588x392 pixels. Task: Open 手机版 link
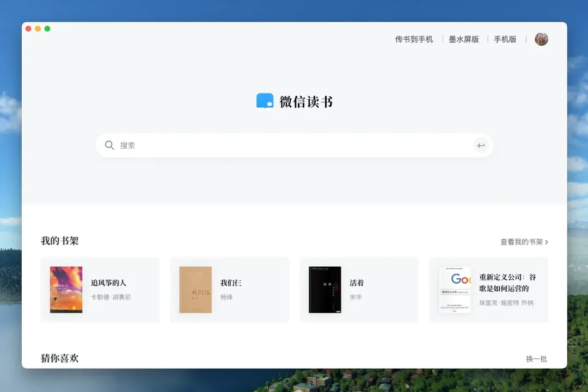click(505, 39)
